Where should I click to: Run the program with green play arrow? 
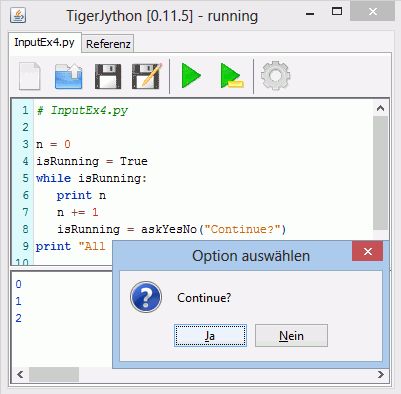[191, 76]
